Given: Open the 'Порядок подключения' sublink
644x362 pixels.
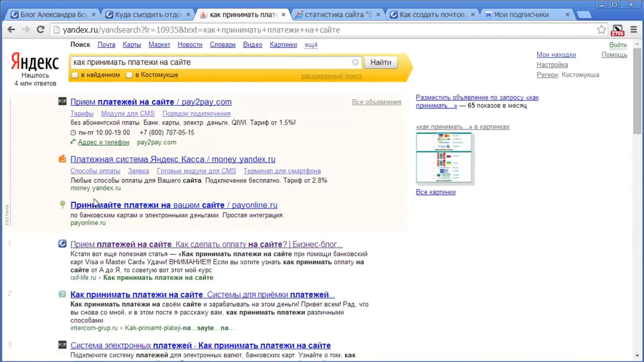Looking at the screenshot, I should (x=196, y=114).
